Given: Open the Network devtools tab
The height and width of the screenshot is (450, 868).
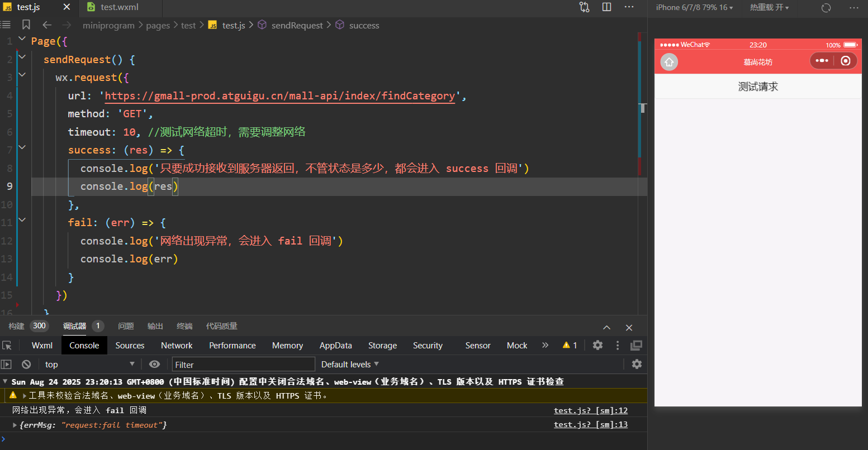Looking at the screenshot, I should tap(177, 346).
